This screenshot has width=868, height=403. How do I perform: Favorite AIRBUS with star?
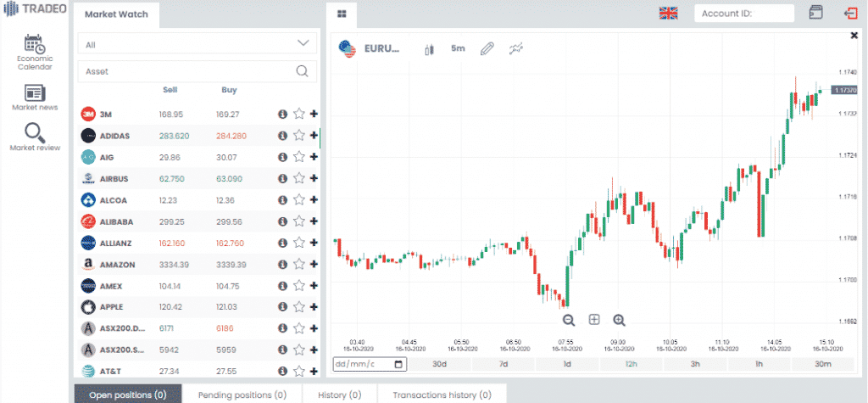point(299,178)
